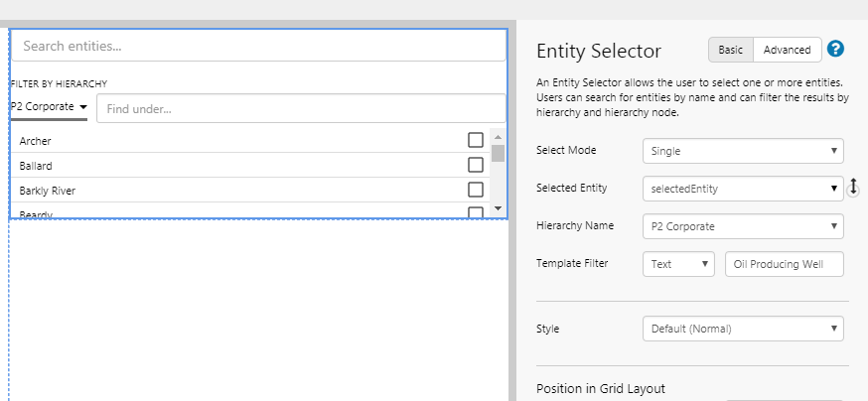Click the Find under input field
868x401 pixels.
[x=301, y=108]
